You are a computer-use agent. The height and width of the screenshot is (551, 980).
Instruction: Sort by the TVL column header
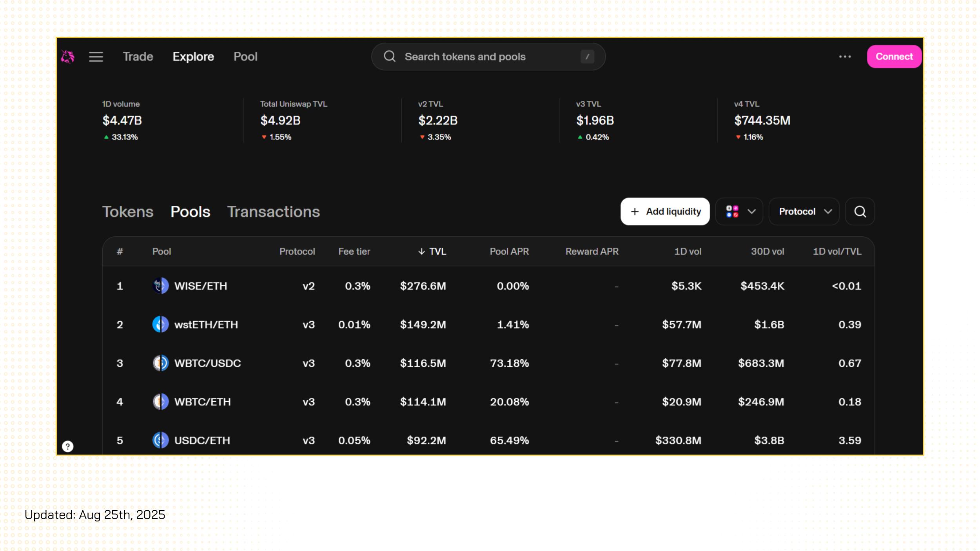[432, 252]
